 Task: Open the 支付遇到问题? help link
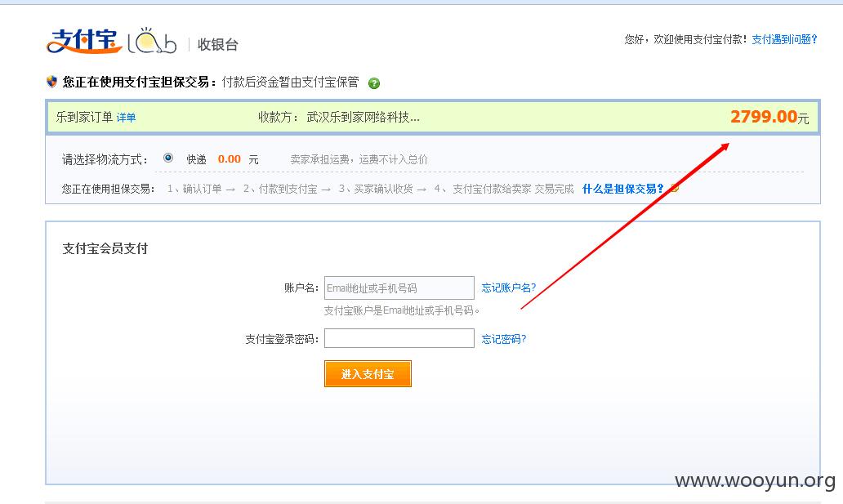[784, 39]
